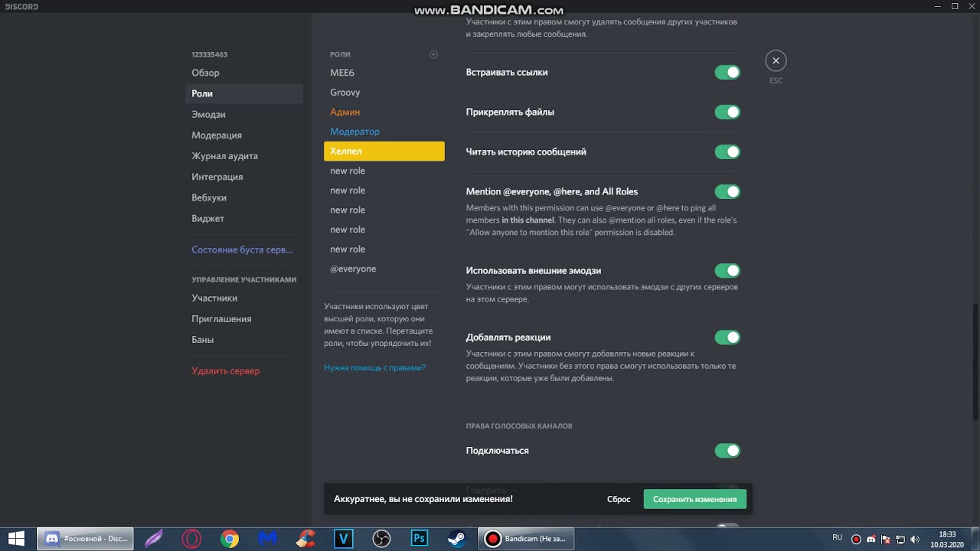Focus the Discord taskbar window button
This screenshot has height=551, width=980.
pyautogui.click(x=85, y=539)
